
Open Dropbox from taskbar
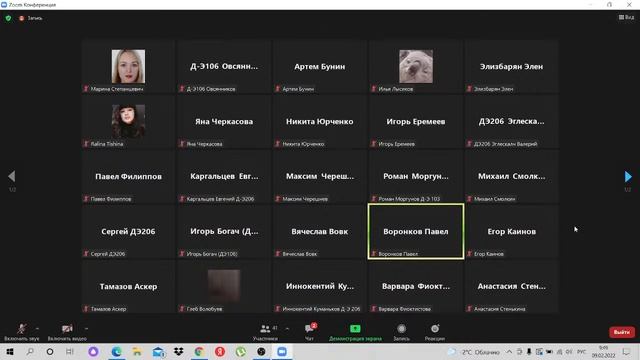(178, 351)
